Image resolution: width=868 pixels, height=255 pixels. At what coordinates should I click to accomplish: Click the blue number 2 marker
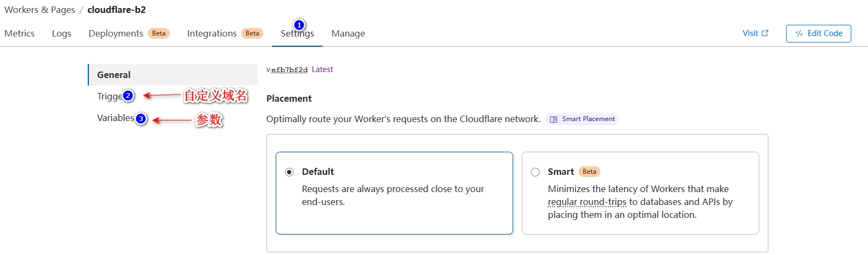(x=128, y=95)
